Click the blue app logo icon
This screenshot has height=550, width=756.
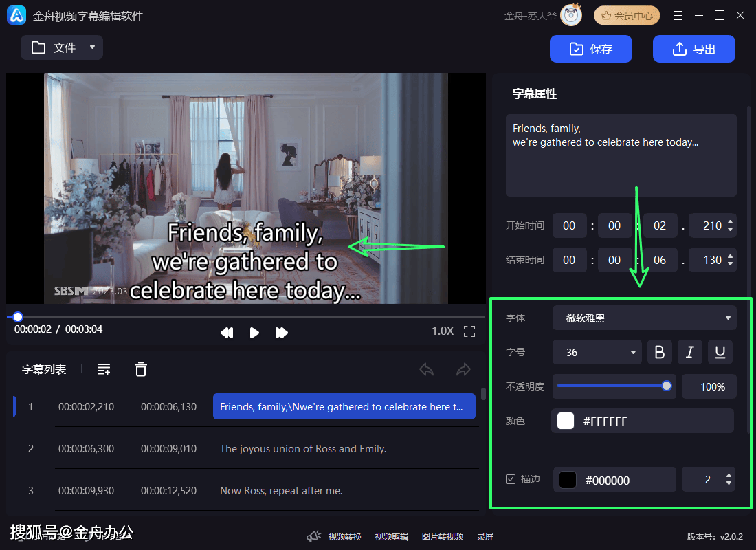16,15
